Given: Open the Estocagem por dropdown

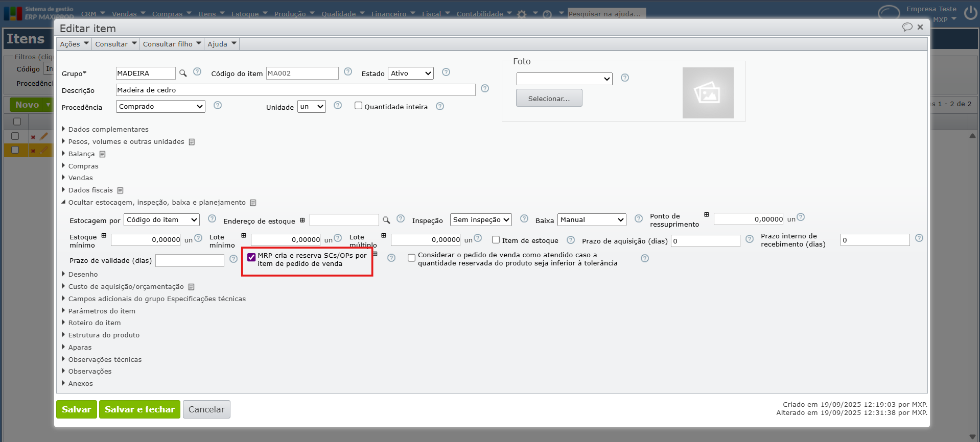Looking at the screenshot, I should [x=161, y=220].
